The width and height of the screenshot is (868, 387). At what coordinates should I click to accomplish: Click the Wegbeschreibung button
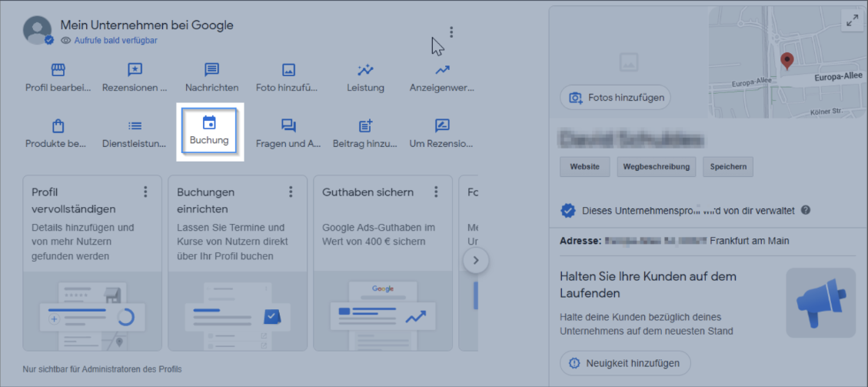point(657,166)
